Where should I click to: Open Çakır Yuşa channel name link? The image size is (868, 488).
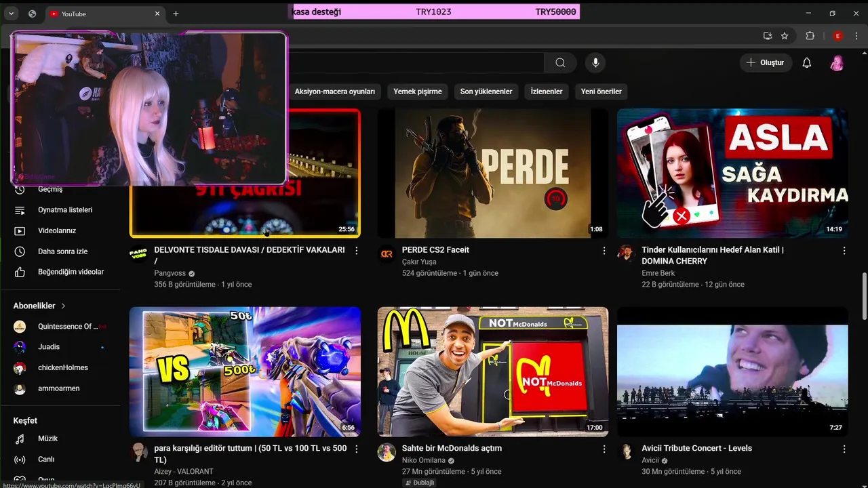419,262
